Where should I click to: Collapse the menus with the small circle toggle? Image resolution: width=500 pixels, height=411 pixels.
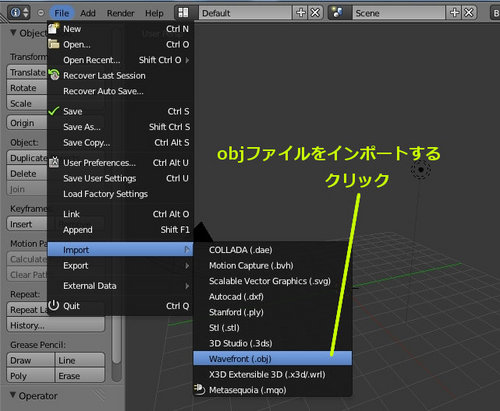tap(41, 13)
